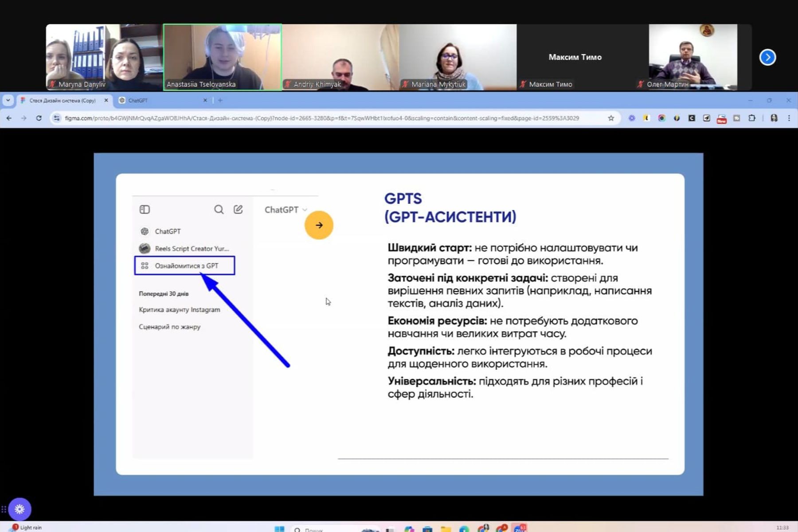Select the 'Максим Тимо' participant tile
This screenshot has height=532, width=798.
pyautogui.click(x=575, y=57)
